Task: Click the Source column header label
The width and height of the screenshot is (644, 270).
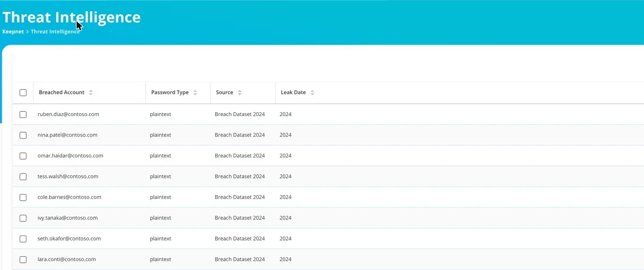Action: point(225,93)
